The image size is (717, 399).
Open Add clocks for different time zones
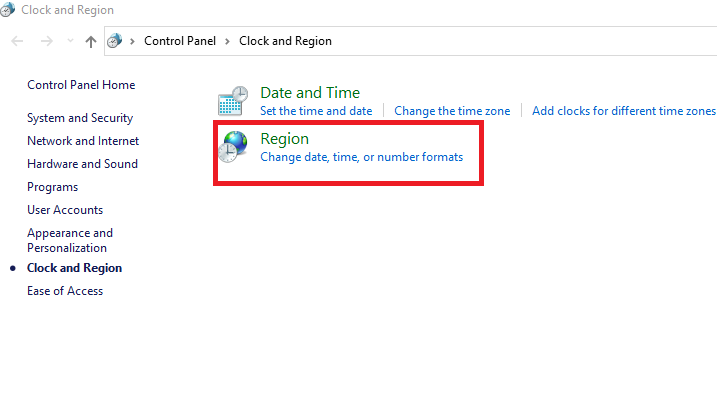(x=624, y=111)
